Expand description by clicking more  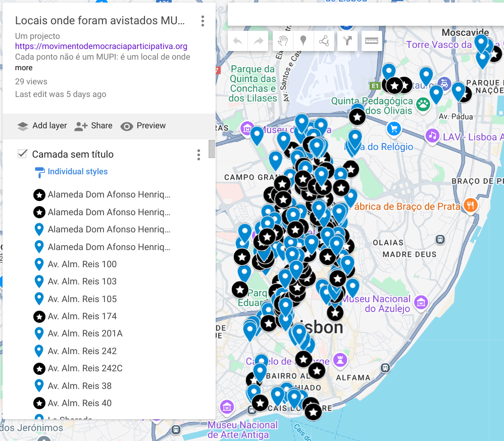click(24, 68)
